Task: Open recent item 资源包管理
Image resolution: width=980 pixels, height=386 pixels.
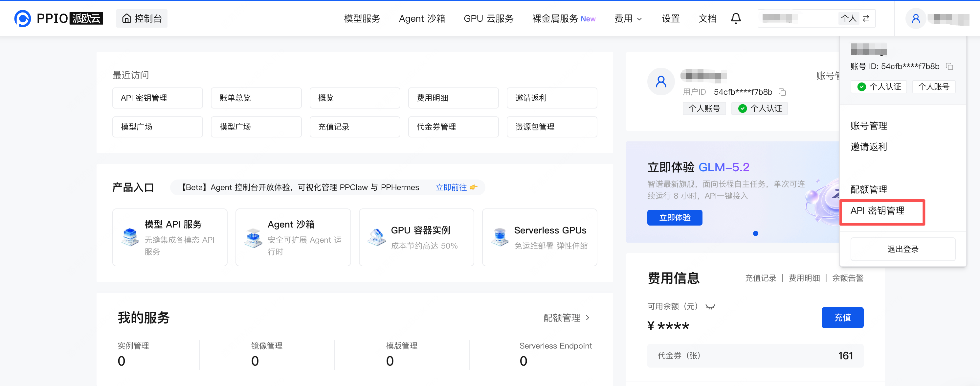Action: click(x=552, y=127)
